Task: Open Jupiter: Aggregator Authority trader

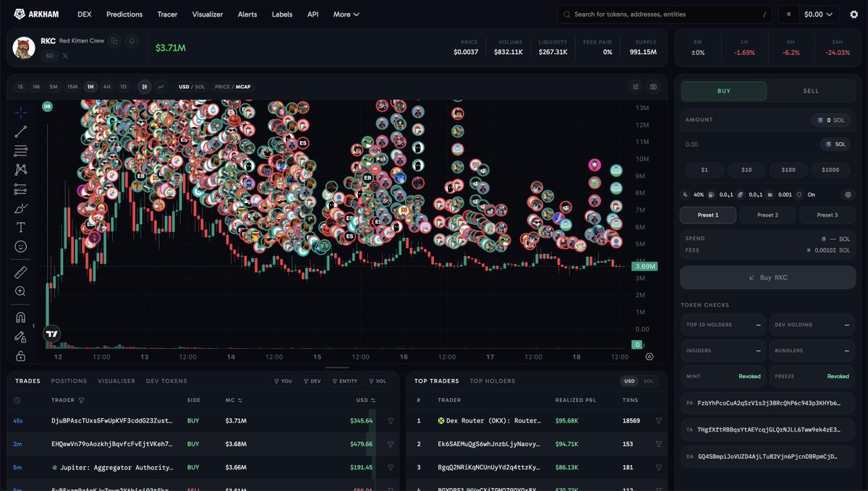Action: click(x=113, y=468)
